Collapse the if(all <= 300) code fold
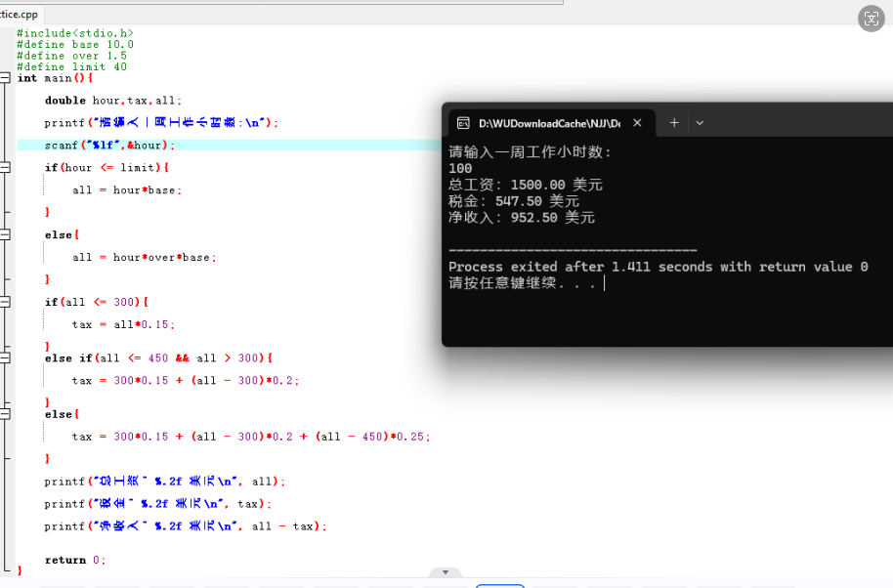Screen dimensions: 893x588 click(5, 302)
